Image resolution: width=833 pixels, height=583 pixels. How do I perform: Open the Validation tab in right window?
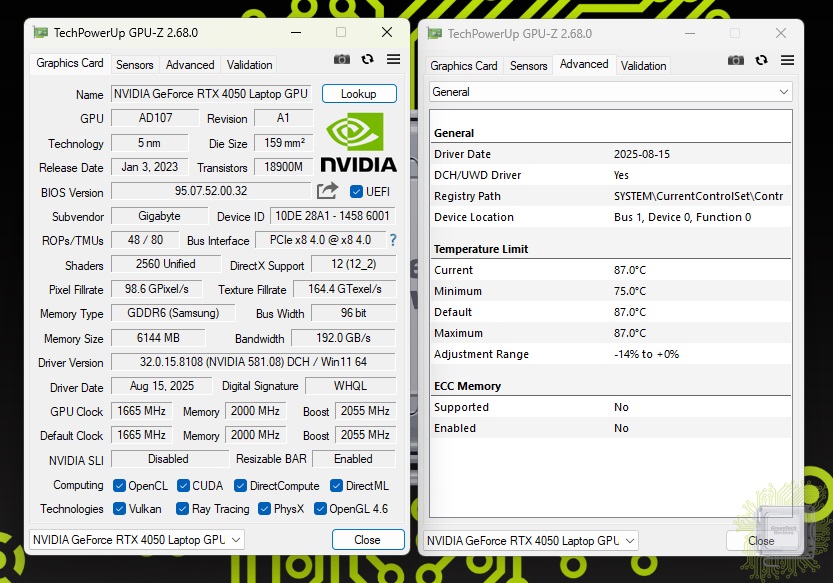pos(643,66)
